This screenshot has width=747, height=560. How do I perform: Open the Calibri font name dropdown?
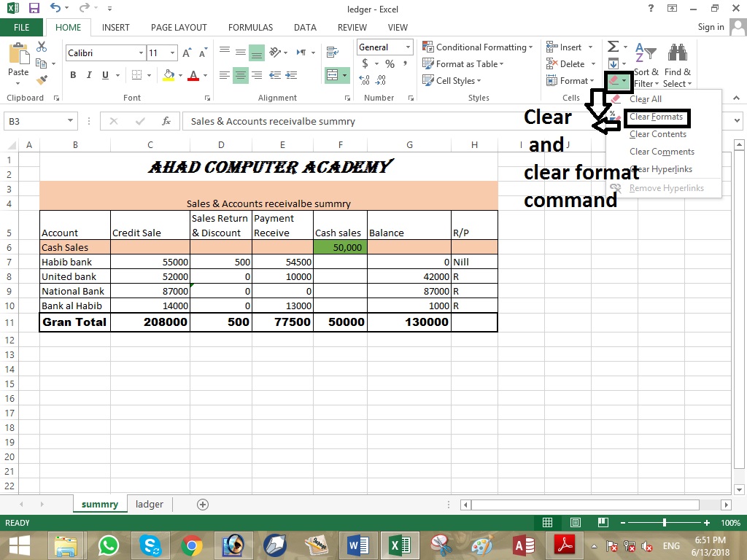click(x=140, y=52)
